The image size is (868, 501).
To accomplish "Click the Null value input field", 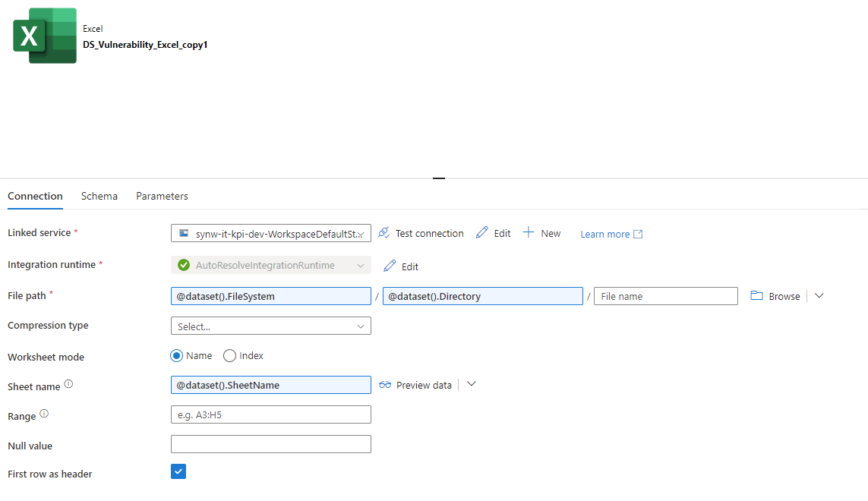I will click(270, 444).
